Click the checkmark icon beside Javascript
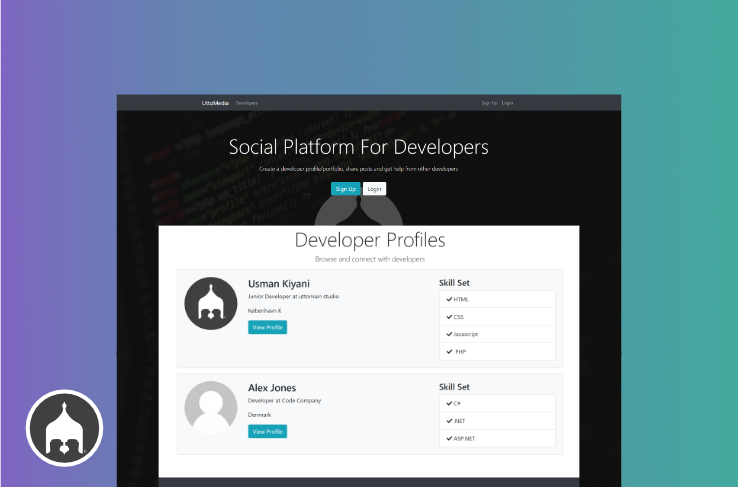This screenshot has height=487, width=738. [x=449, y=334]
